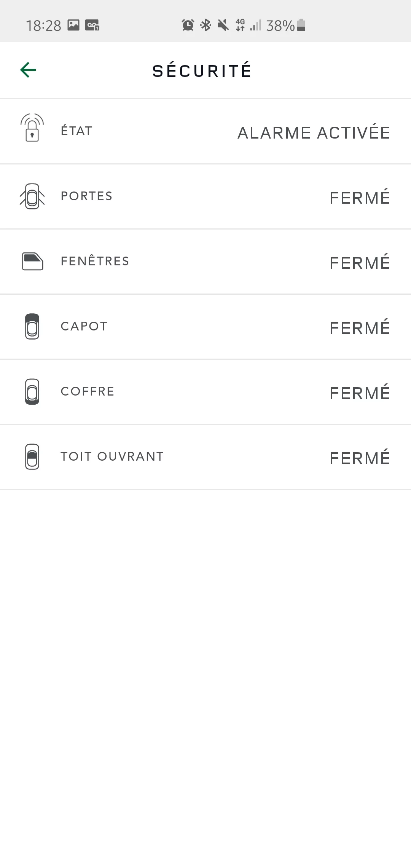
Task: Tap the ALARME ACTIVÉE status text
Action: point(314,132)
